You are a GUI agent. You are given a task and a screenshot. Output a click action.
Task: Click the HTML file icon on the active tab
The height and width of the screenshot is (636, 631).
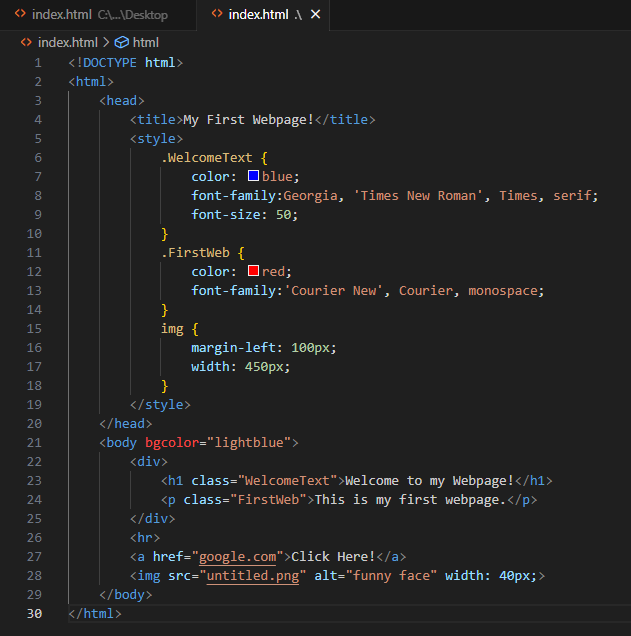pyautogui.click(x=215, y=15)
